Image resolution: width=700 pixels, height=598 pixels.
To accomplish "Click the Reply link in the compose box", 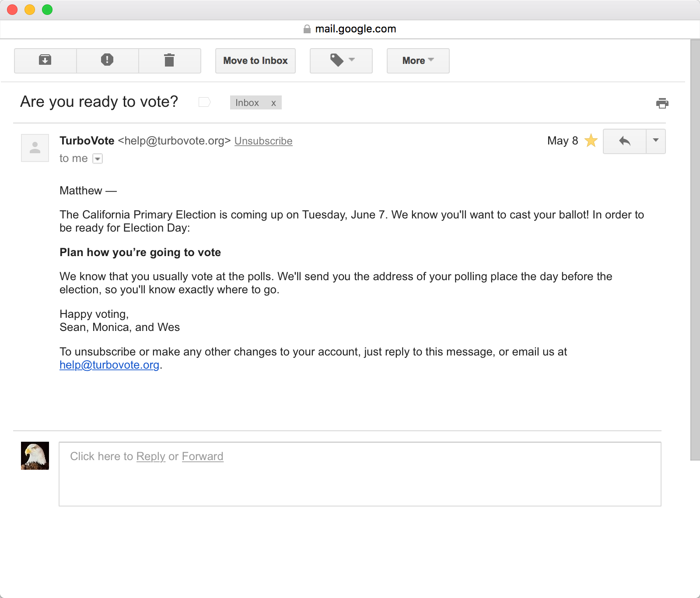I will tap(151, 456).
